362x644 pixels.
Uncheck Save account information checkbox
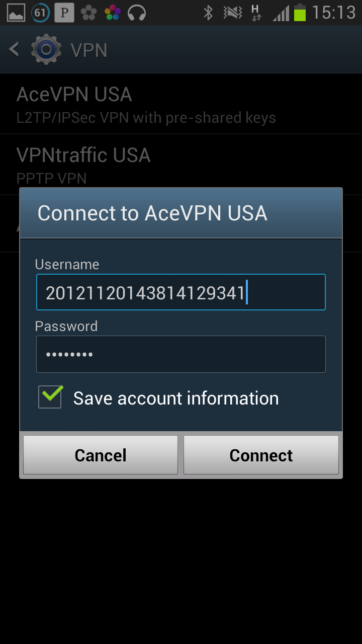point(51,396)
